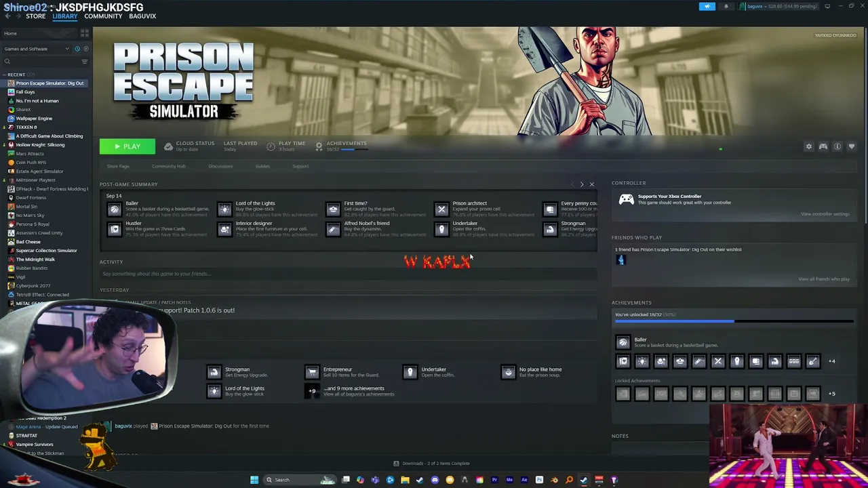The image size is (868, 488).
Task: Switch library to grid view icon
Action: click(x=85, y=33)
